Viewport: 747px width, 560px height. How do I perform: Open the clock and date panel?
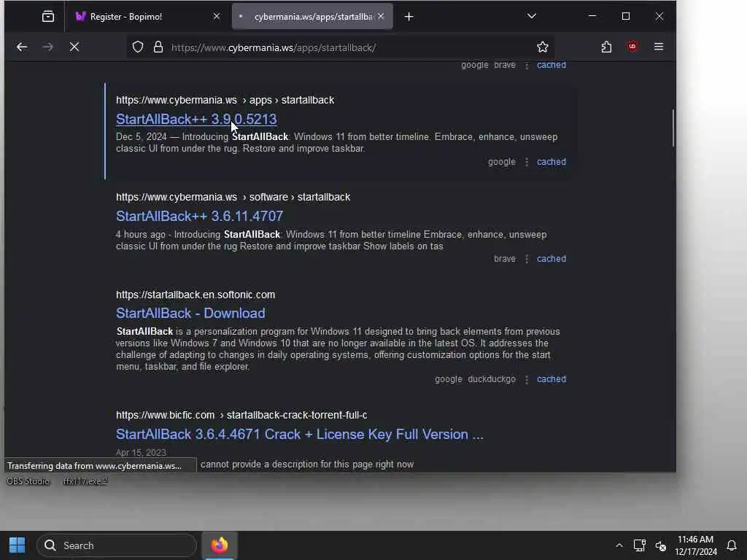click(x=695, y=545)
